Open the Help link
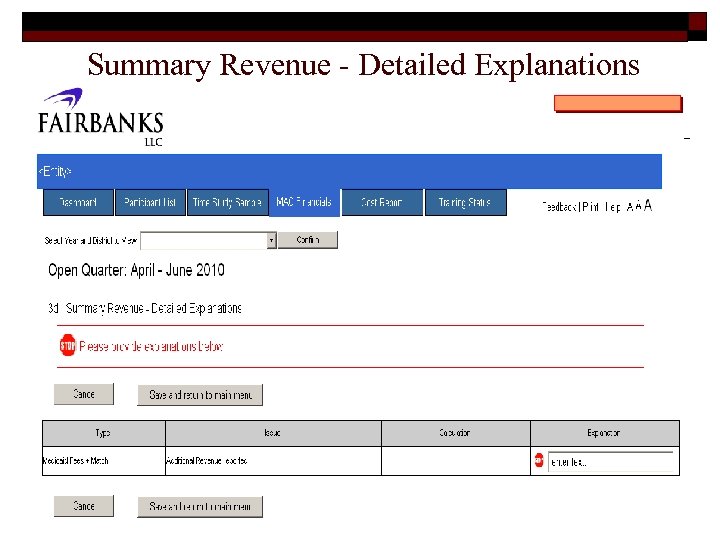720x540 pixels. [x=613, y=207]
